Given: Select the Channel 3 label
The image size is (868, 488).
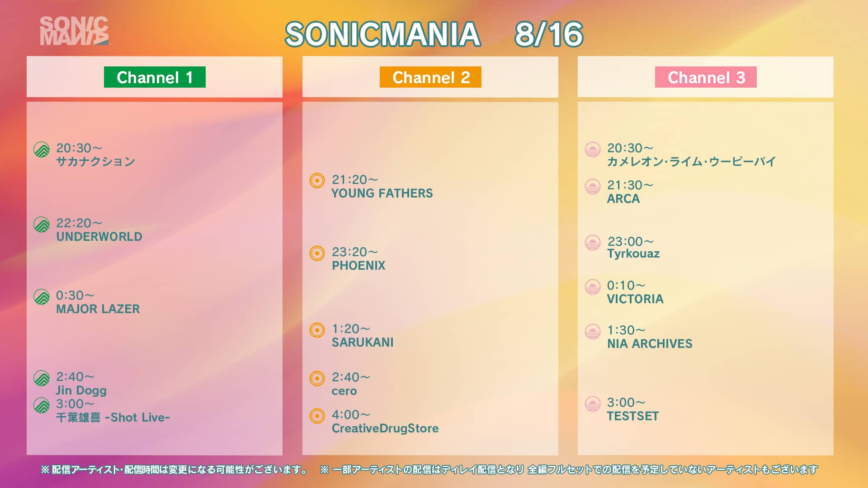Looking at the screenshot, I should point(706,77).
